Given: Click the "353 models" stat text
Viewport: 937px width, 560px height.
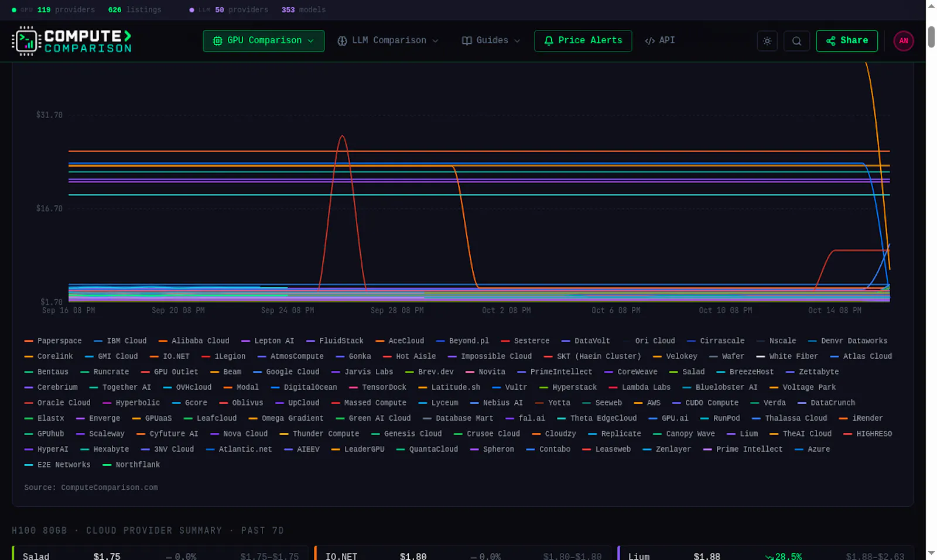Looking at the screenshot, I should pyautogui.click(x=303, y=10).
